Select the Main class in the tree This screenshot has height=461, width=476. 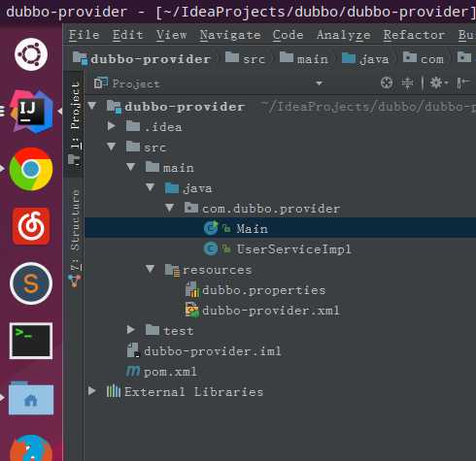click(252, 229)
